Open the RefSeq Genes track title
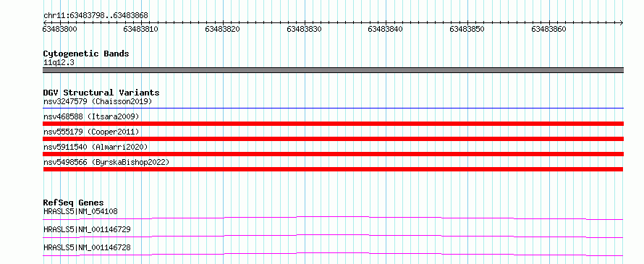This screenshot has height=264, width=644. (74, 203)
